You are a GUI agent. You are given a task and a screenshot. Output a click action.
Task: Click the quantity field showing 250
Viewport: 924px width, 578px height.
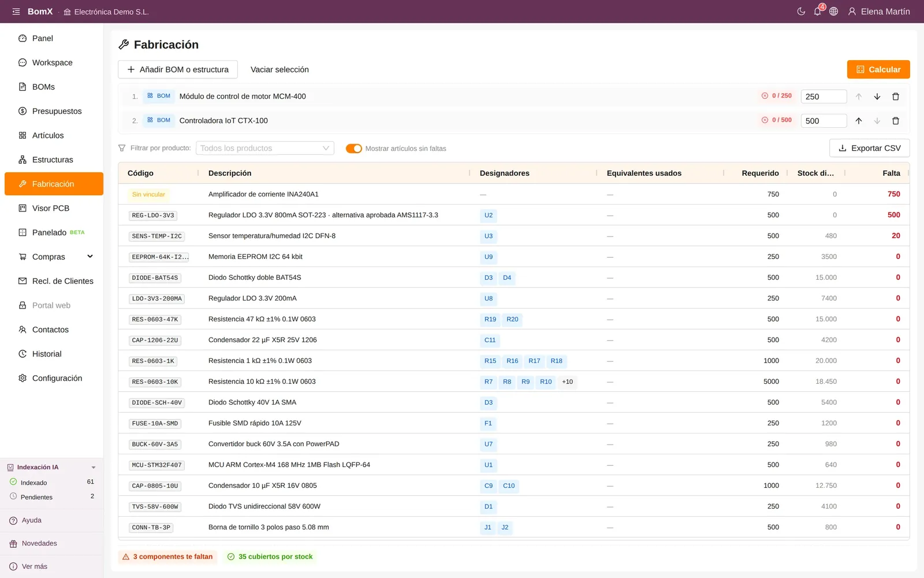824,97
